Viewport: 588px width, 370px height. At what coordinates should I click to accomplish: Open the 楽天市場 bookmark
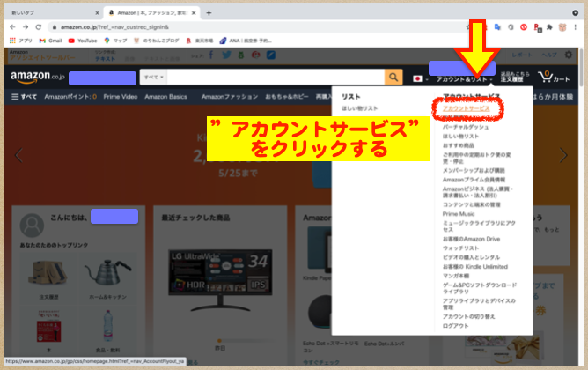pos(200,41)
